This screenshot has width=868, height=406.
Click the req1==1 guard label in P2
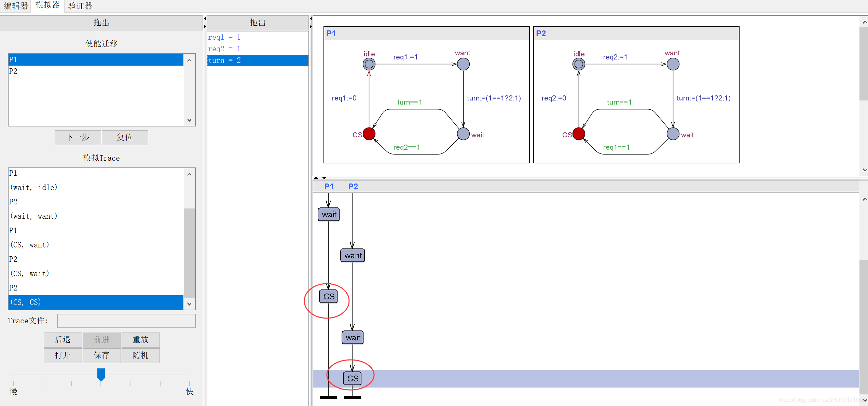(x=616, y=147)
